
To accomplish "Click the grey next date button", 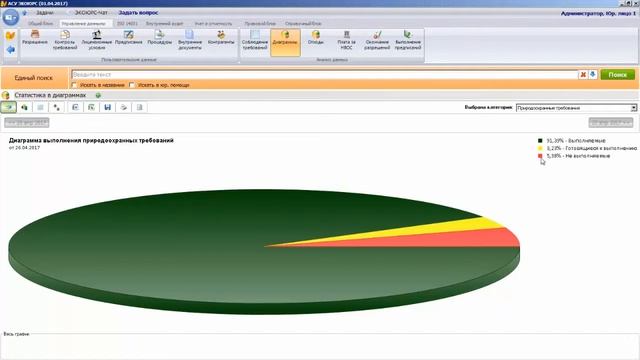I will [611, 122].
